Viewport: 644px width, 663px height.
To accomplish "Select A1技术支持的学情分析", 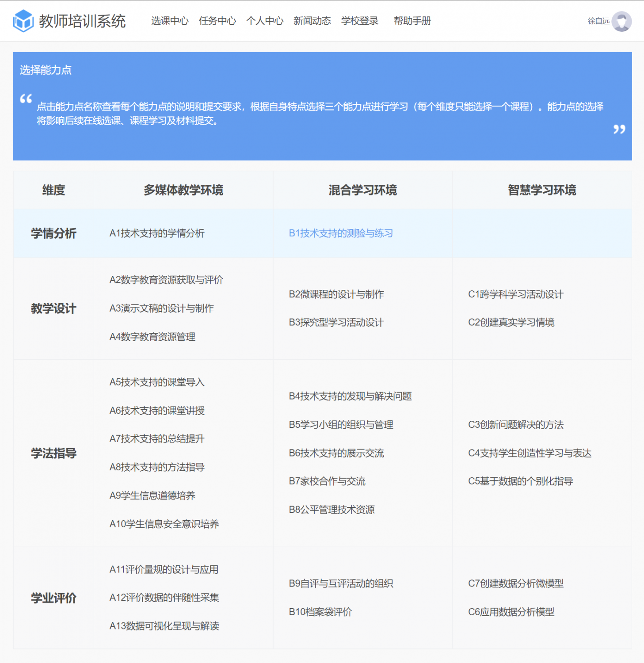I will click(157, 233).
